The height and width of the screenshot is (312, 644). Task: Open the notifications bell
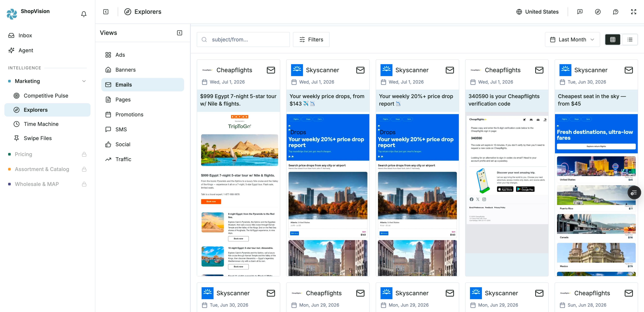pyautogui.click(x=84, y=14)
